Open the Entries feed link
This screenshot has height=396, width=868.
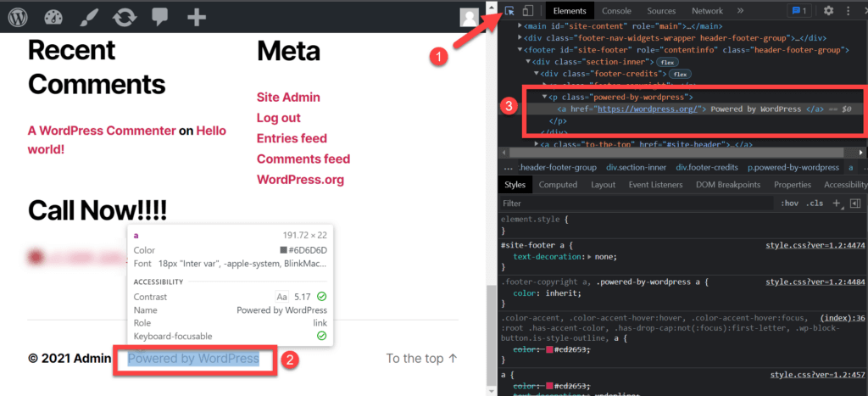click(292, 138)
